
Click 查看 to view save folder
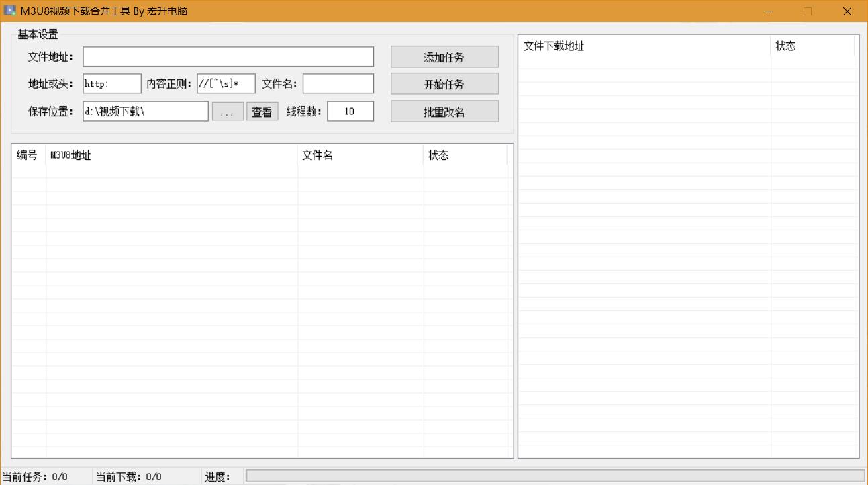pyautogui.click(x=262, y=112)
